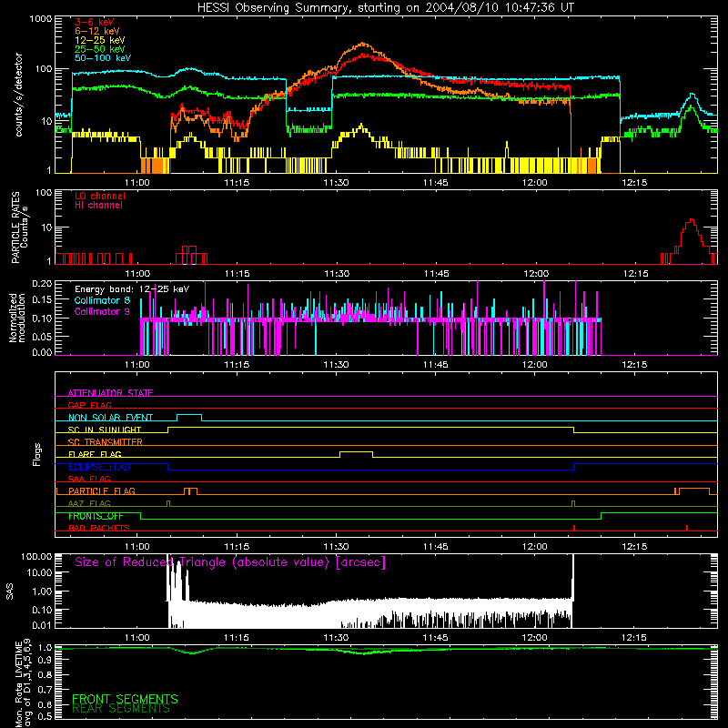Click the '0.01' SAS tick value
Image resolution: width=728 pixels, height=728 pixels.
[42, 625]
